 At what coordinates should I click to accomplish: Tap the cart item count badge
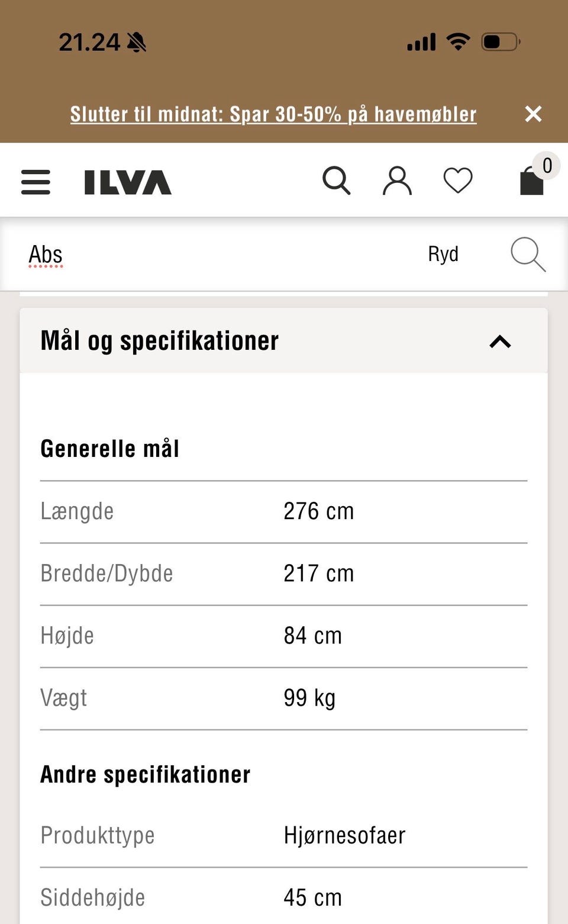547,166
